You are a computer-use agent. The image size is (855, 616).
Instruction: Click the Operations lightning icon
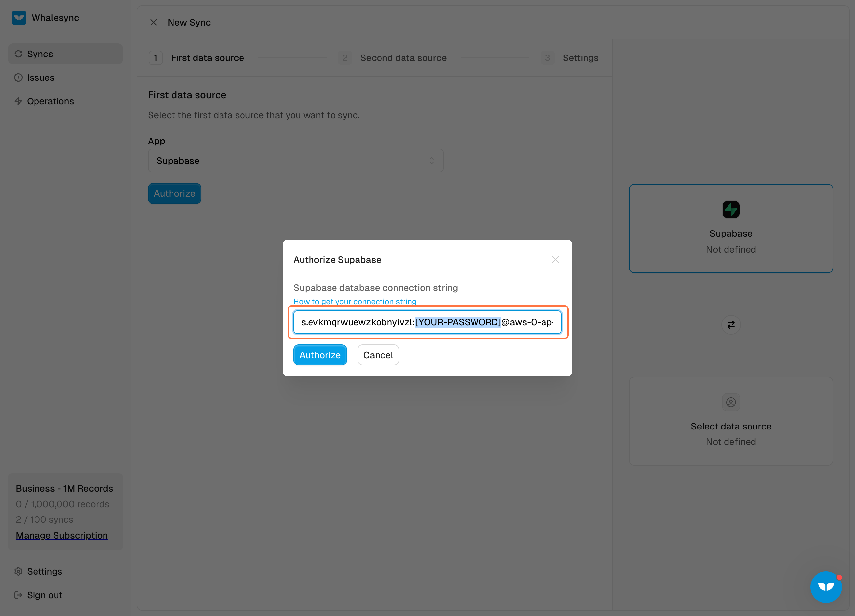tap(18, 101)
